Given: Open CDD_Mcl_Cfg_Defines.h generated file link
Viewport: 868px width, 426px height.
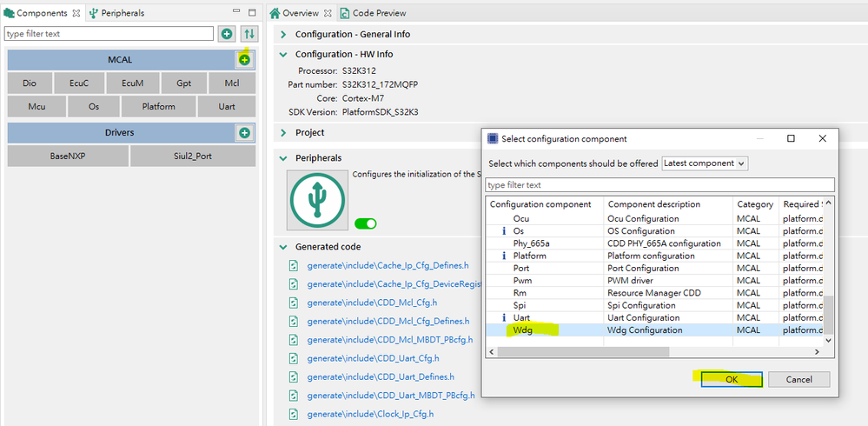Looking at the screenshot, I should click(388, 322).
